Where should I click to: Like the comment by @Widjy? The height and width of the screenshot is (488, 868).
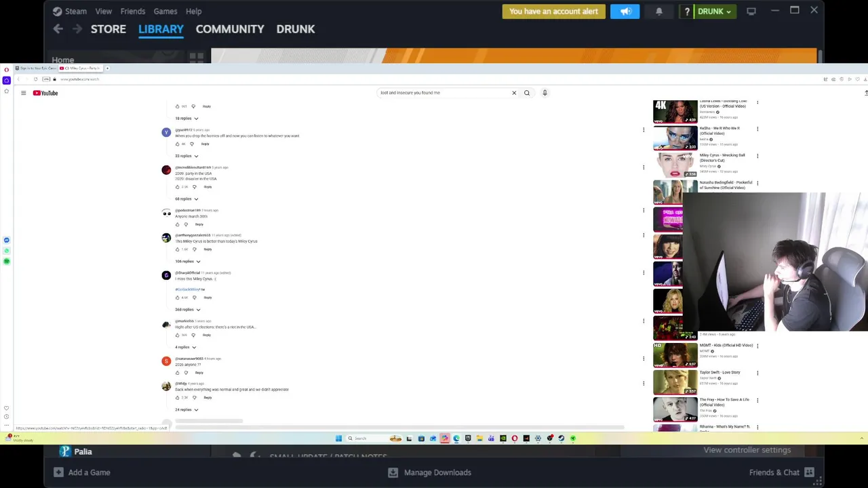pyautogui.click(x=178, y=398)
